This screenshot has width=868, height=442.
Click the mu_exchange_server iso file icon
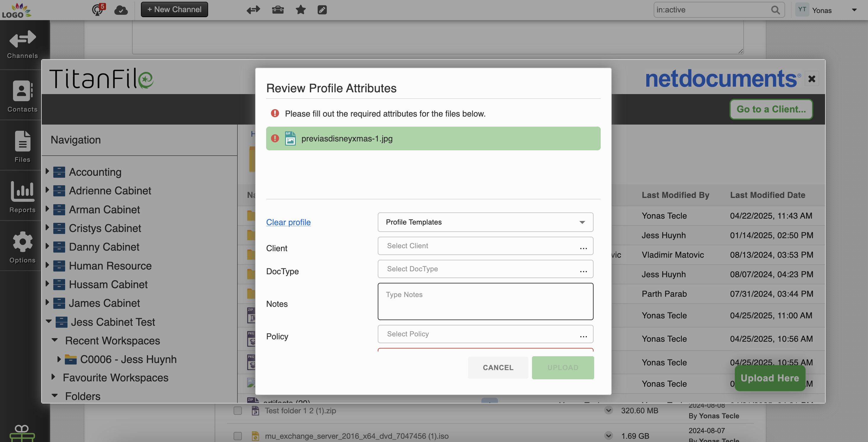pos(255,436)
